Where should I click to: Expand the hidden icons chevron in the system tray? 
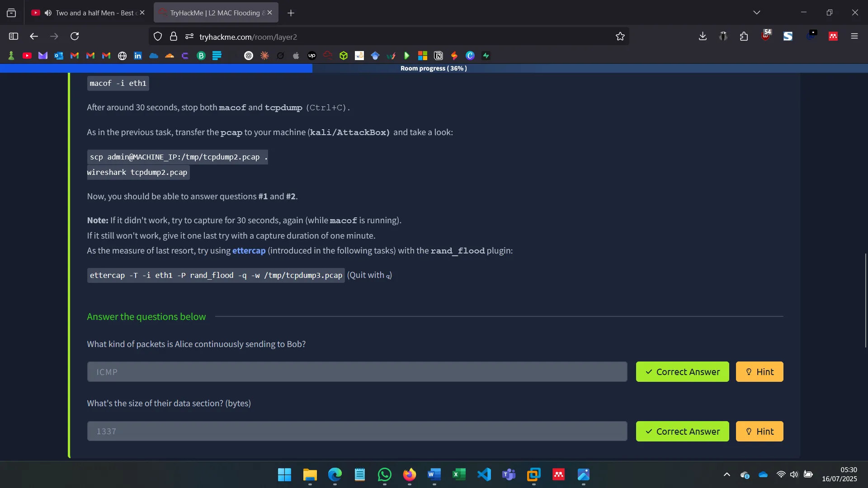click(726, 474)
